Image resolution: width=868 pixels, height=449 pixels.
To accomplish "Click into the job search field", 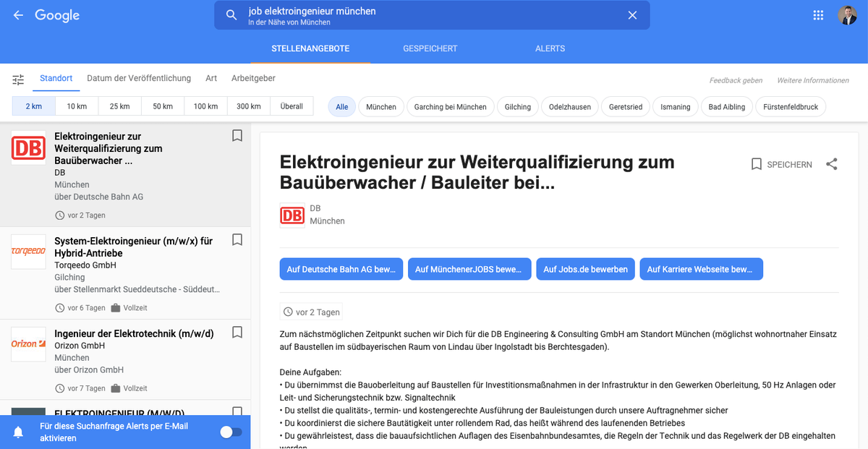I will (432, 15).
